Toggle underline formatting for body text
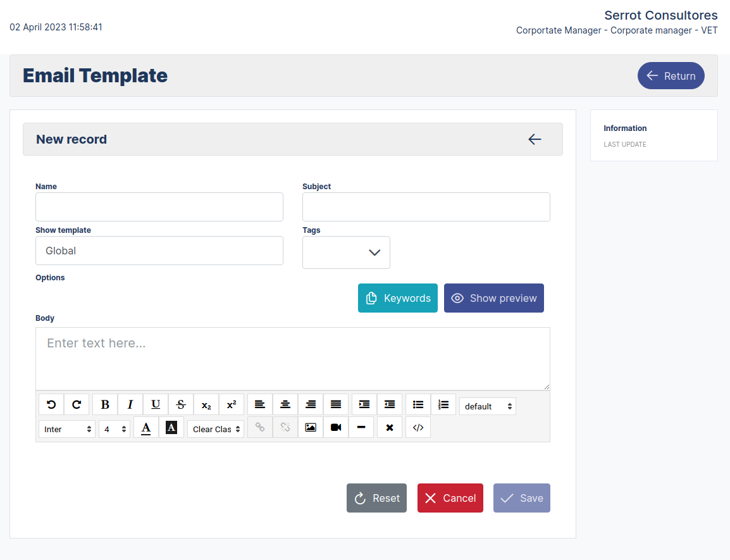 point(156,404)
